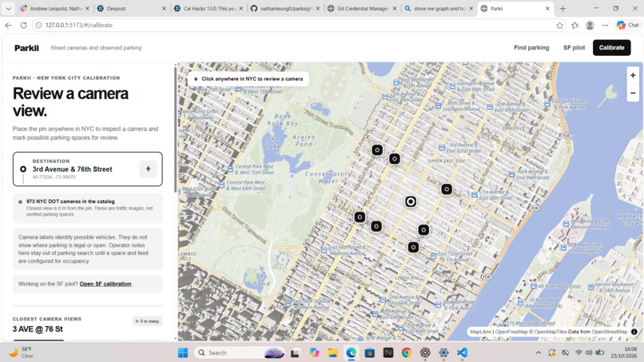Open browser settings and more menu
644x362 pixels.
click(x=605, y=25)
